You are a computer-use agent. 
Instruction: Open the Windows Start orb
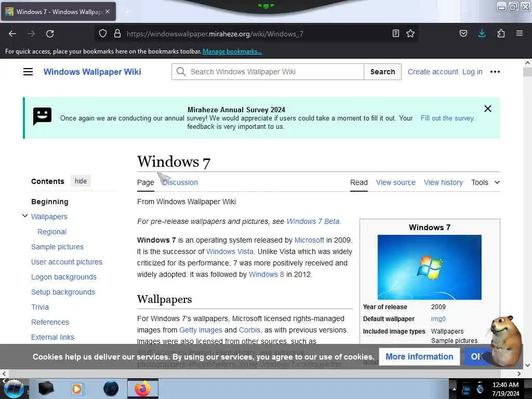coord(14,389)
